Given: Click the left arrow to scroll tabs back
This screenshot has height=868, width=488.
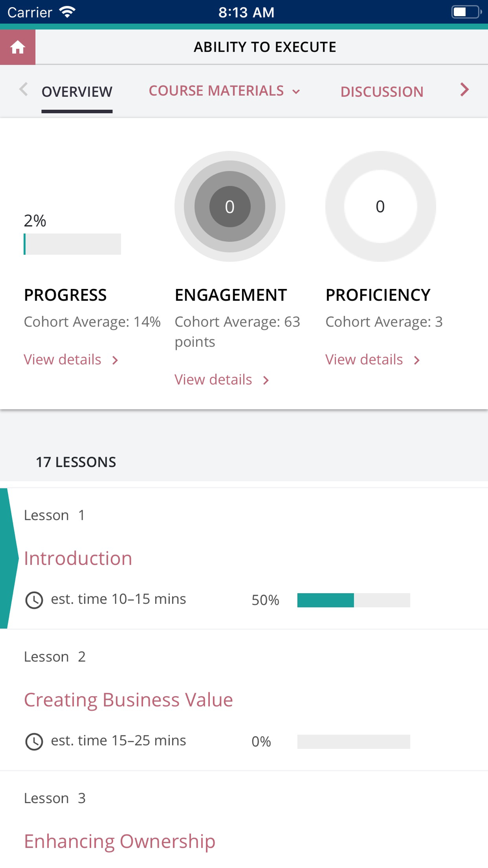Looking at the screenshot, I should coord(23,90).
